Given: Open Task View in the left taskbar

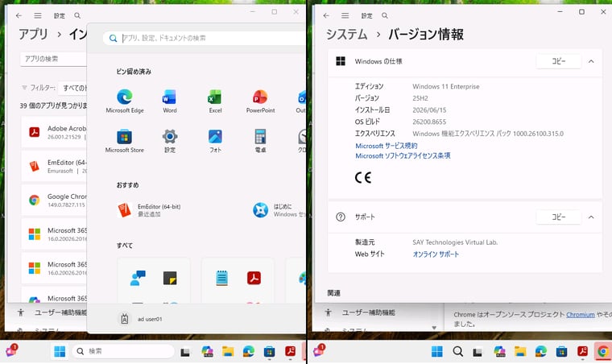Looking at the screenshot, I should 185,352.
